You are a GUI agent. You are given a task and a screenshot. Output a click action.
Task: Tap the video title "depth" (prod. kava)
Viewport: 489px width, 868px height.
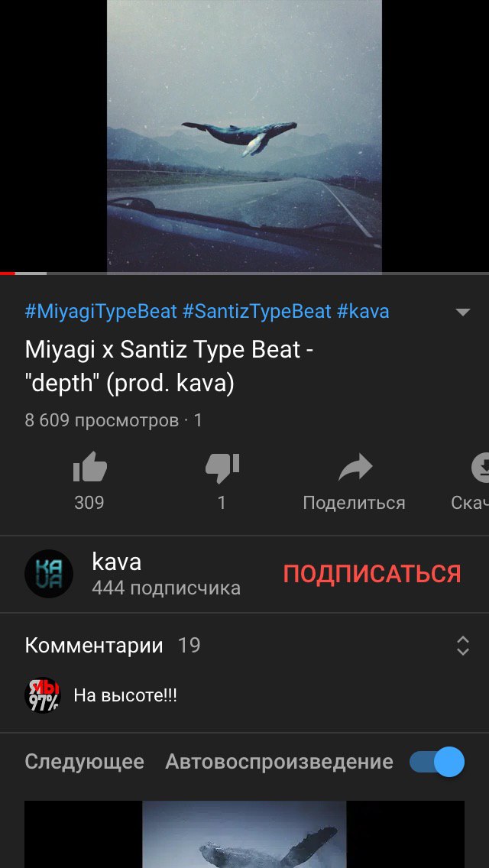(x=130, y=384)
